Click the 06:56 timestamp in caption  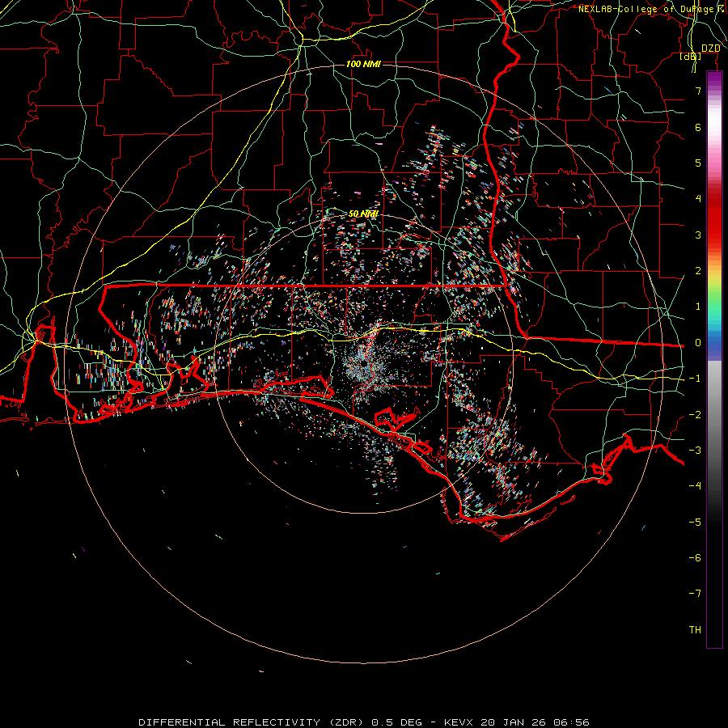pyautogui.click(x=571, y=722)
